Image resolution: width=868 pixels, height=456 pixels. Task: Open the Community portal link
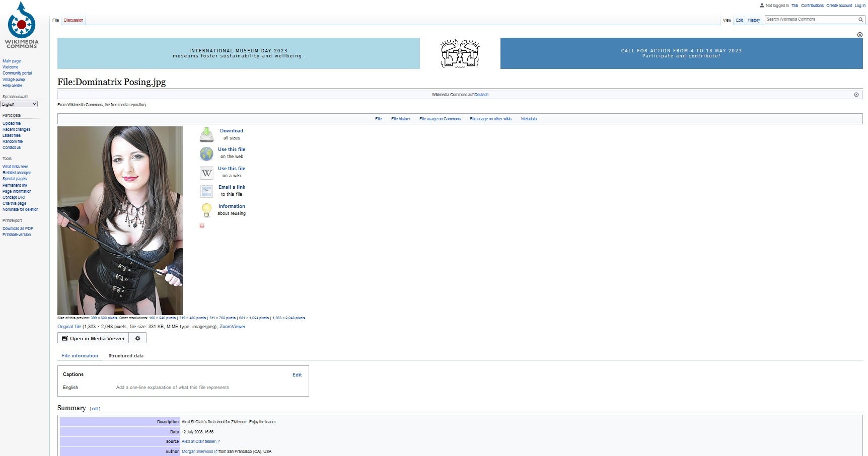coord(17,73)
